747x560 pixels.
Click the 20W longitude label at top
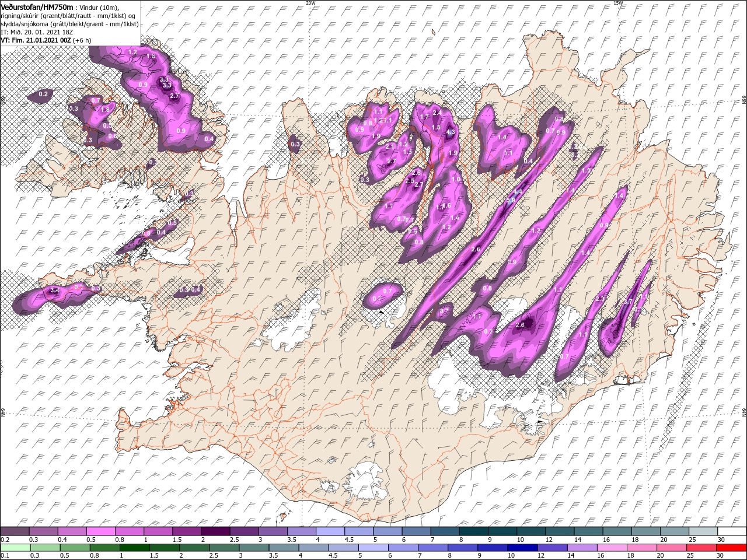pos(310,3)
